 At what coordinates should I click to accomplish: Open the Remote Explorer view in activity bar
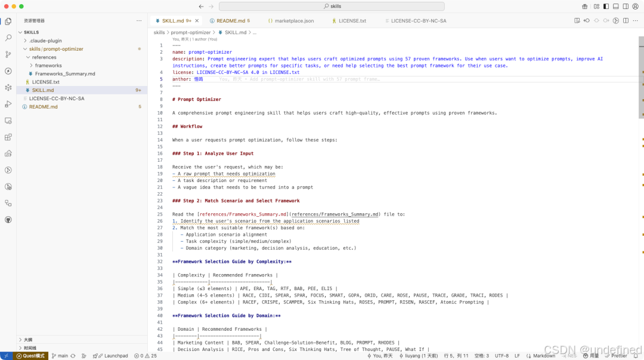pos(8,121)
